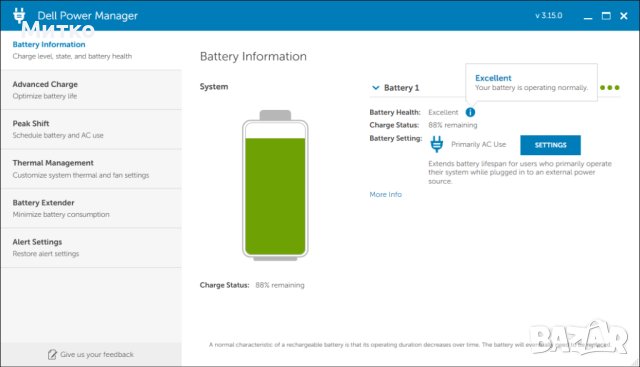
Task: Go to Thermal Management settings
Action: 91,169
